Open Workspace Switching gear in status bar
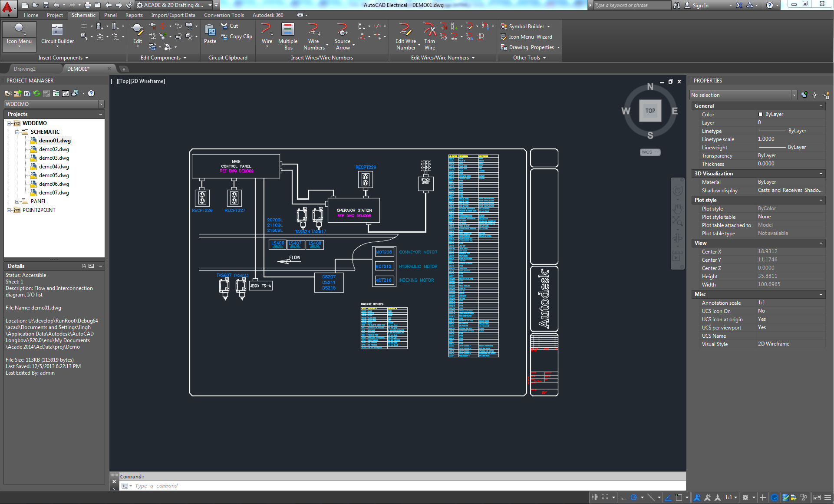 click(745, 497)
